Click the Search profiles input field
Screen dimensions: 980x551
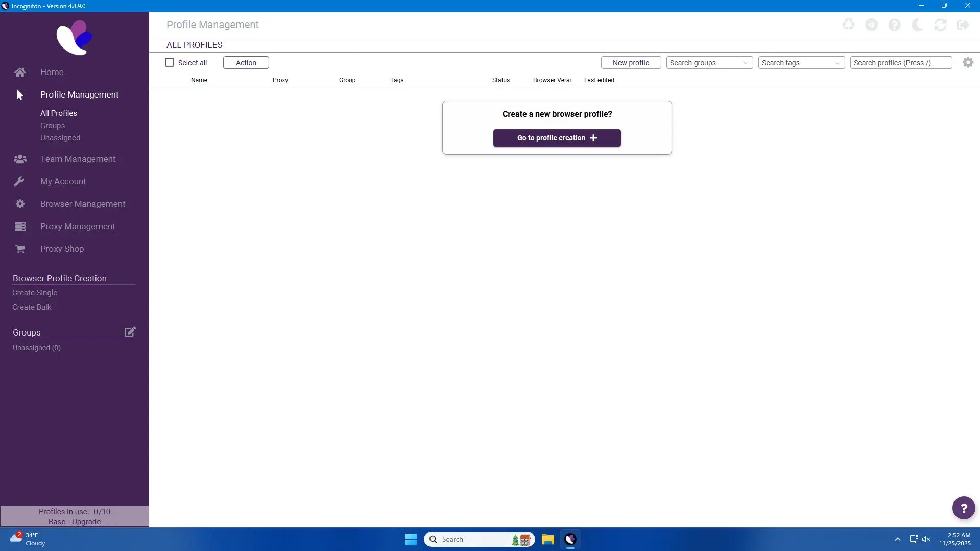tap(901, 62)
